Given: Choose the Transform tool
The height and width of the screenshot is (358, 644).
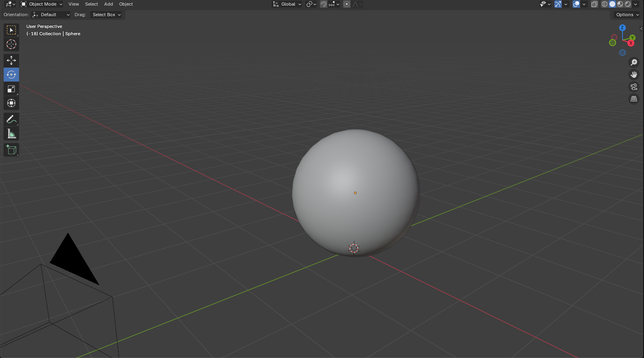Looking at the screenshot, I should coord(11,103).
